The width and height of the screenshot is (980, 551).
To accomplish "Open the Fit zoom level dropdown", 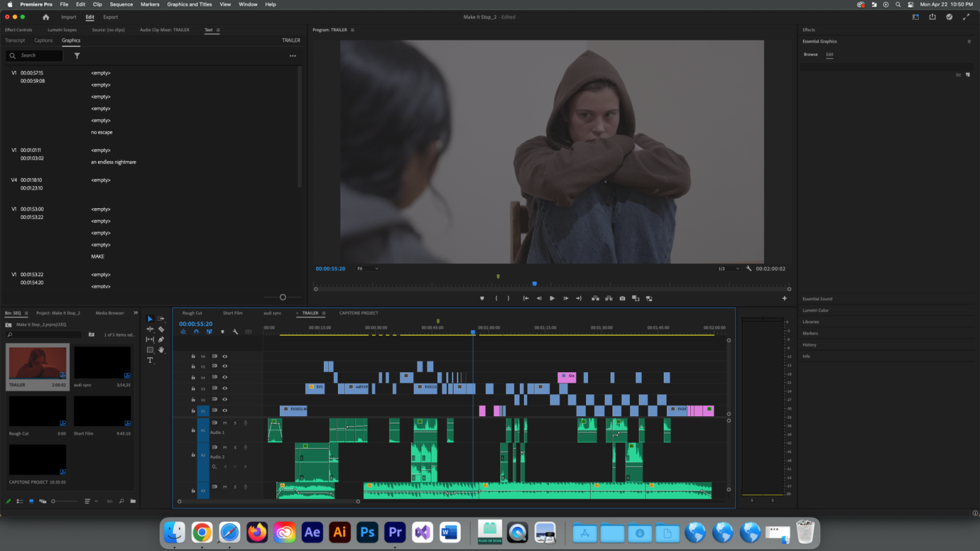I will click(367, 269).
